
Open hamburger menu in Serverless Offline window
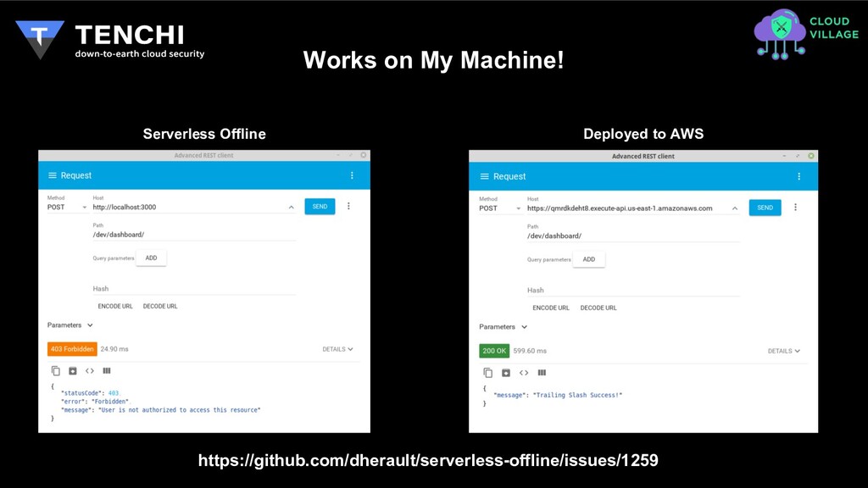click(x=52, y=175)
